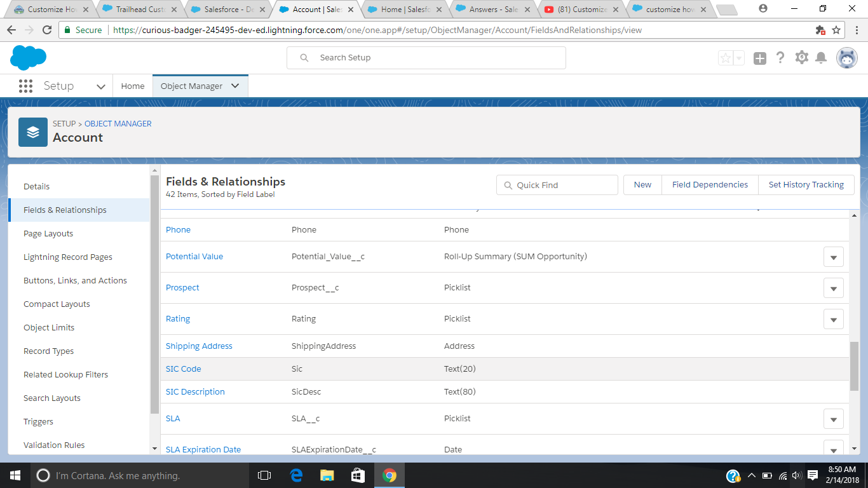This screenshot has width=868, height=488.
Task: Click the SLAExpirationDate__c field name
Action: pos(334,450)
